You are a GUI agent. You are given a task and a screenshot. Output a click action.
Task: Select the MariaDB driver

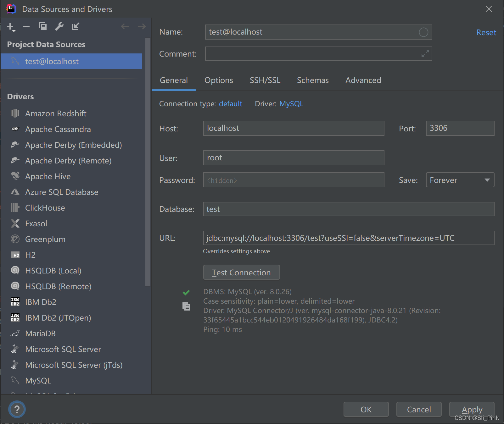tap(71, 333)
